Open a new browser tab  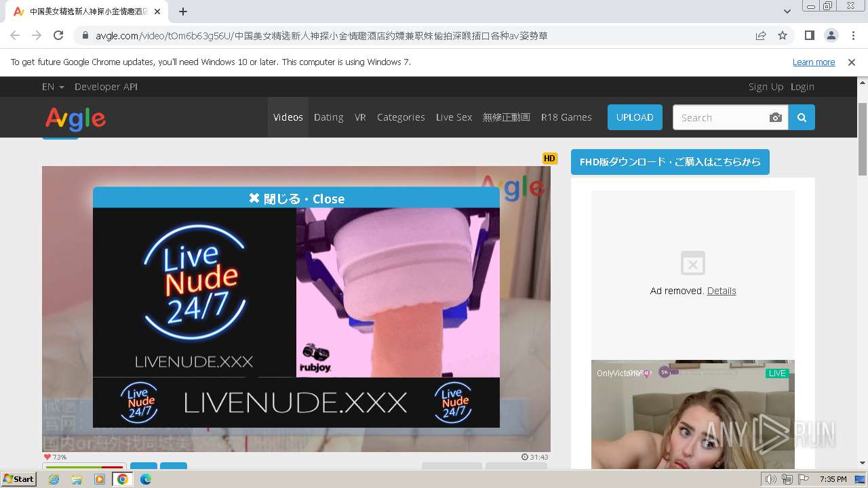[x=183, y=12]
